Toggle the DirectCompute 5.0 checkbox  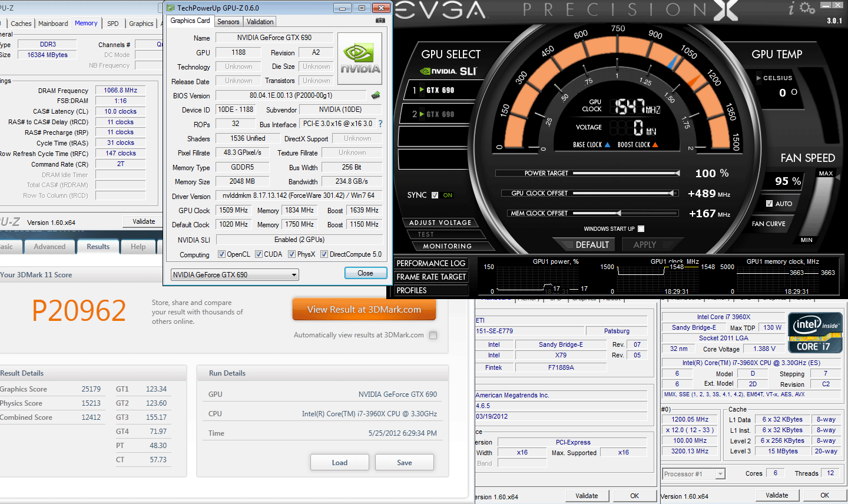(x=324, y=254)
